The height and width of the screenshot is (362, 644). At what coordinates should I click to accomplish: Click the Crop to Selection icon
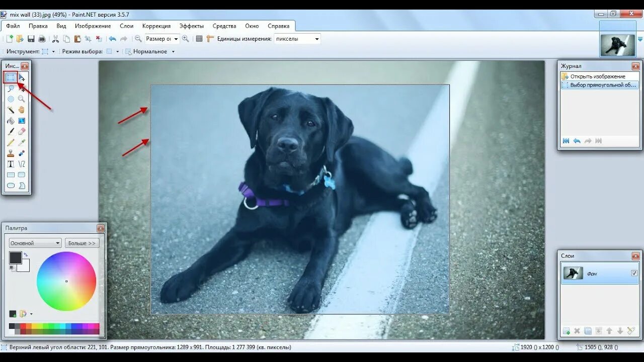(x=88, y=39)
